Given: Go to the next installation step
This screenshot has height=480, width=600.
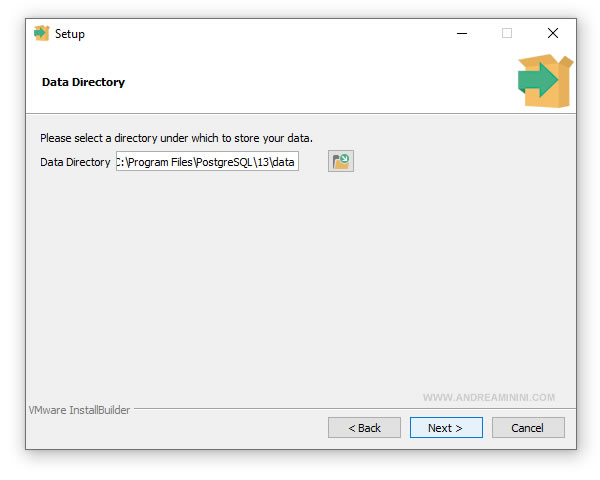Looking at the screenshot, I should click(446, 428).
